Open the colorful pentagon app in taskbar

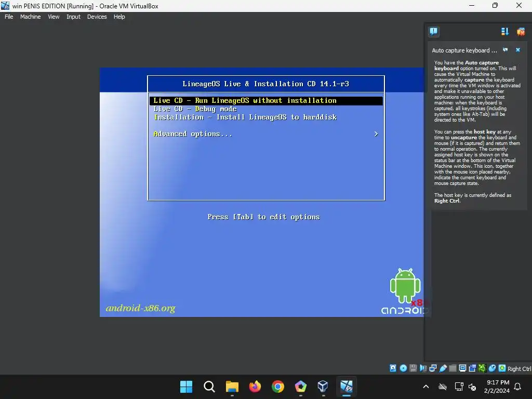301,387
